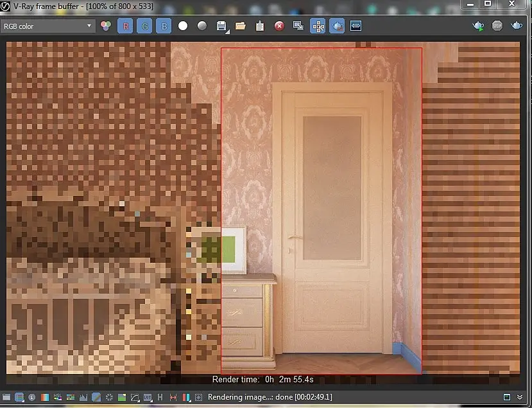The image size is (532, 408).
Task: Toggle track mouse while rendering
Action: [x=318, y=26]
